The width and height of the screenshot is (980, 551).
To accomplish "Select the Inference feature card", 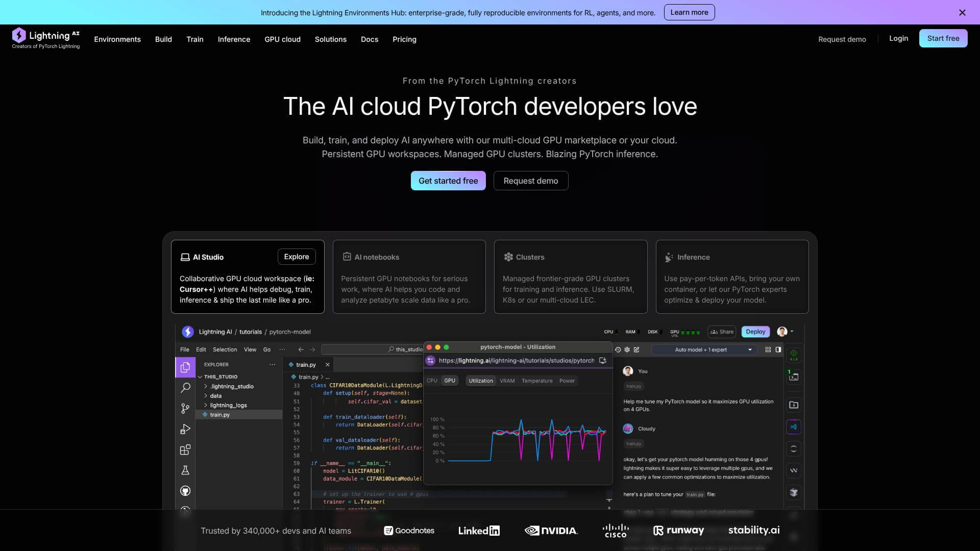I will click(732, 277).
